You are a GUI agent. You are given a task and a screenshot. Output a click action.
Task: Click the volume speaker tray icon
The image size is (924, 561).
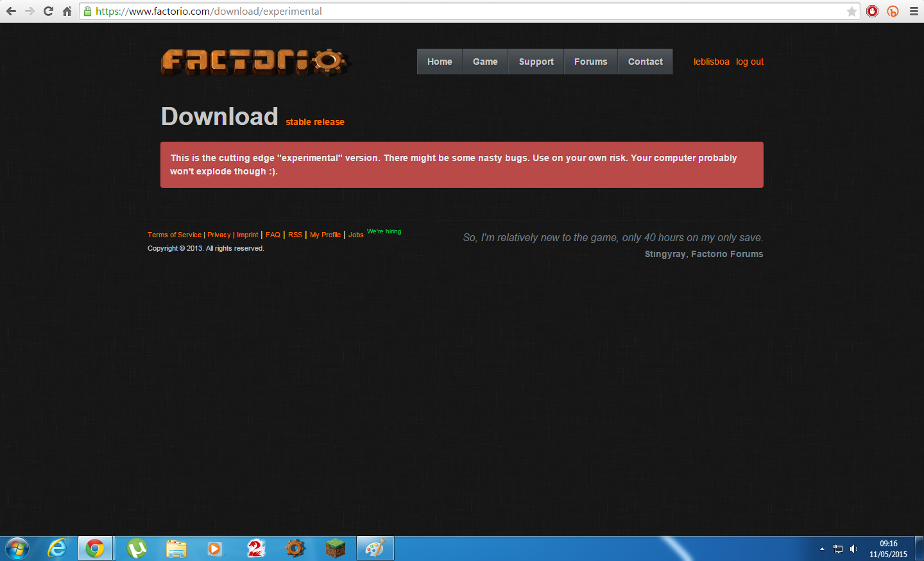tap(853, 549)
